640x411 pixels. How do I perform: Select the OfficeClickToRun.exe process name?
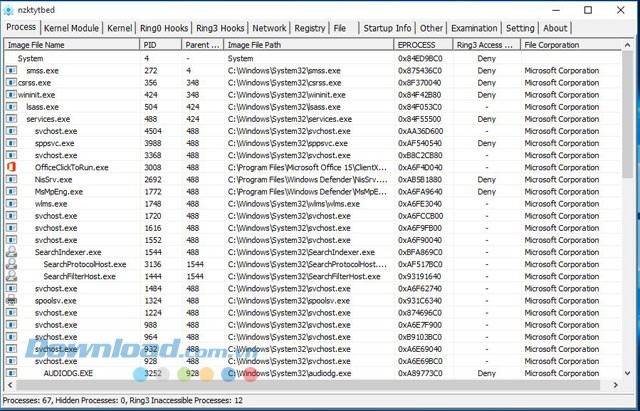pyautogui.click(x=71, y=167)
